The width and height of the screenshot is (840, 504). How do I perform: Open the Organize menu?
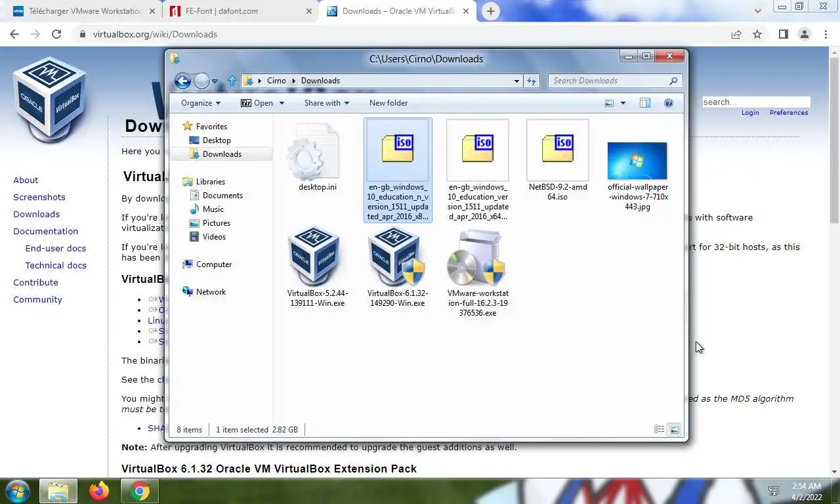(201, 103)
